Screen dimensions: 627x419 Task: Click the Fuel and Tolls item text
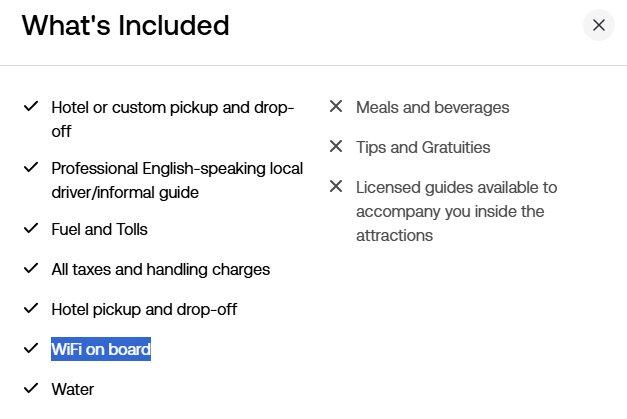click(x=100, y=229)
